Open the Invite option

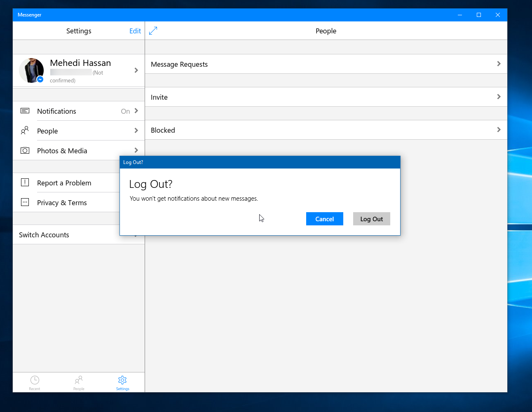(x=326, y=97)
